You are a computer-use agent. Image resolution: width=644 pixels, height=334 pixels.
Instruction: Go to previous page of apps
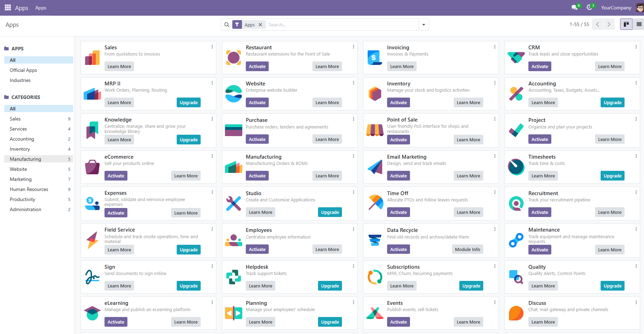point(597,24)
